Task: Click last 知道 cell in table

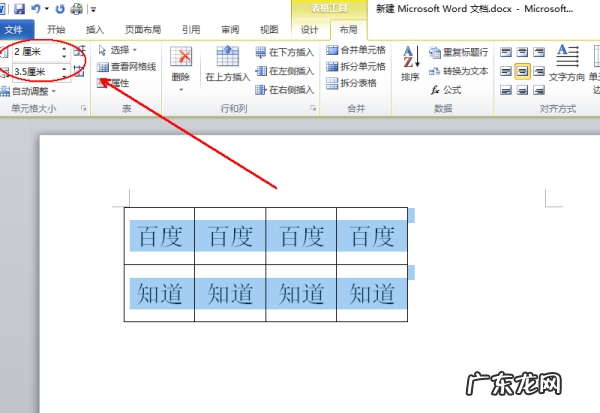Action: pos(372,293)
